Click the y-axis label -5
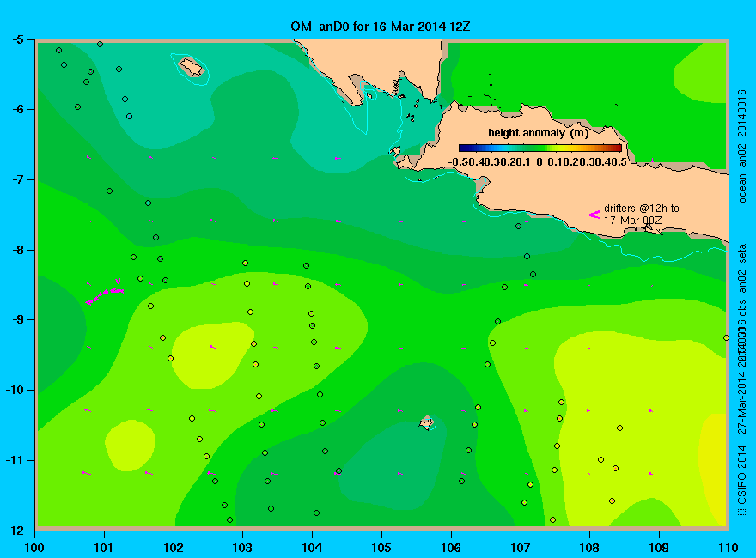 (17, 39)
